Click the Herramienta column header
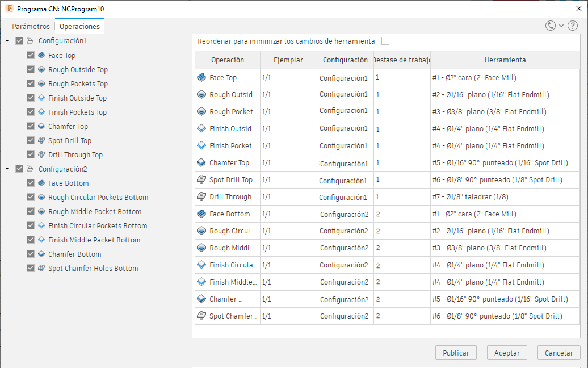 point(505,60)
